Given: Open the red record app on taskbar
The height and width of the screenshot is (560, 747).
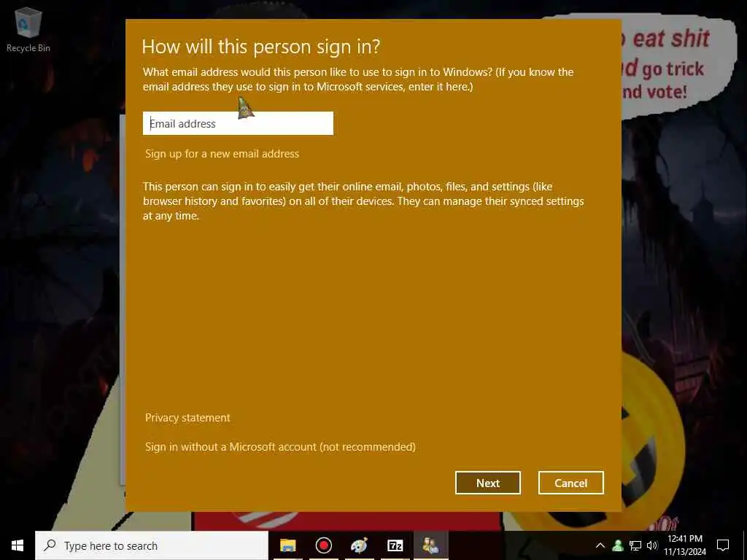Looking at the screenshot, I should [x=323, y=545].
